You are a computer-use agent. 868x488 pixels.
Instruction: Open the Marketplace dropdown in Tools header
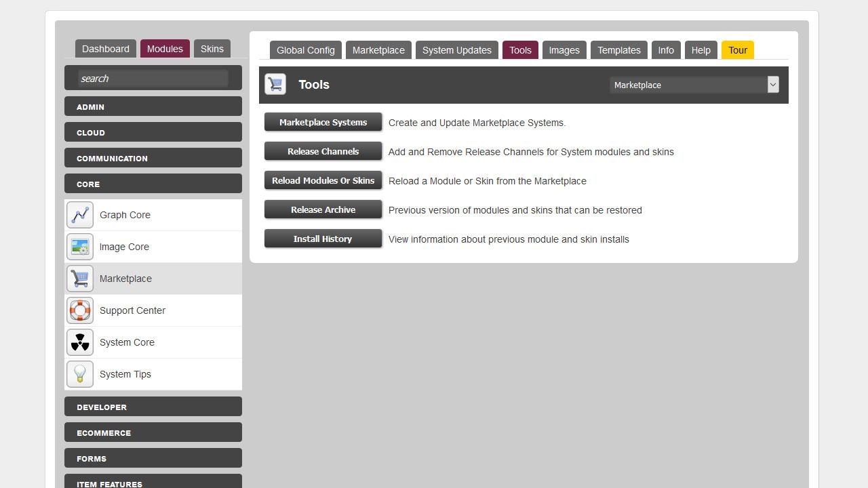694,85
